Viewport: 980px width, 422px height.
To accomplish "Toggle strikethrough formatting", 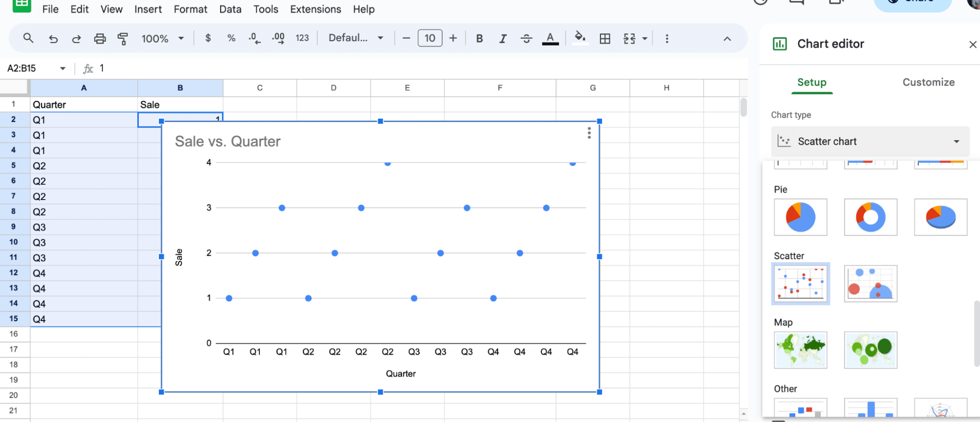I will 526,38.
